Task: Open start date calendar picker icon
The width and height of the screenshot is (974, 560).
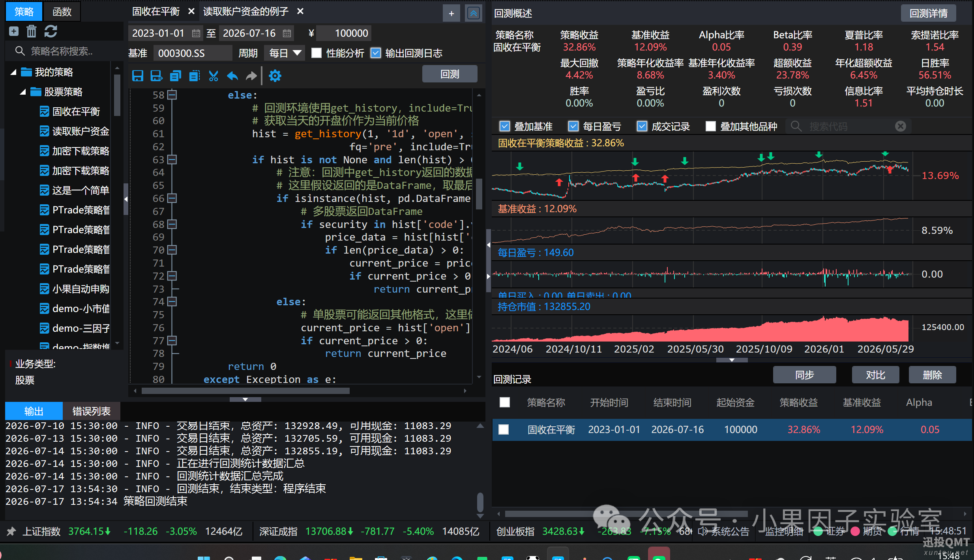Action: point(196,34)
